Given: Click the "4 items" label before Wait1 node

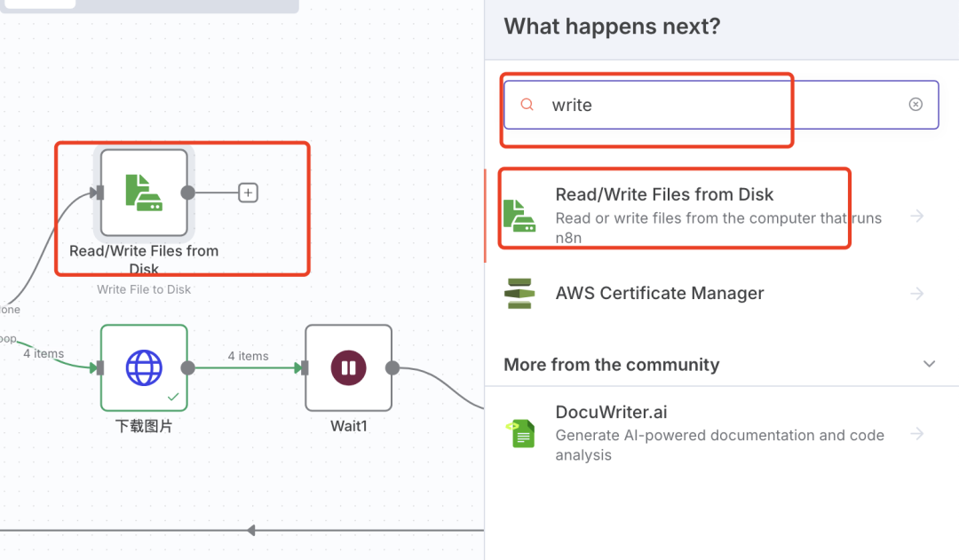Looking at the screenshot, I should (x=248, y=356).
